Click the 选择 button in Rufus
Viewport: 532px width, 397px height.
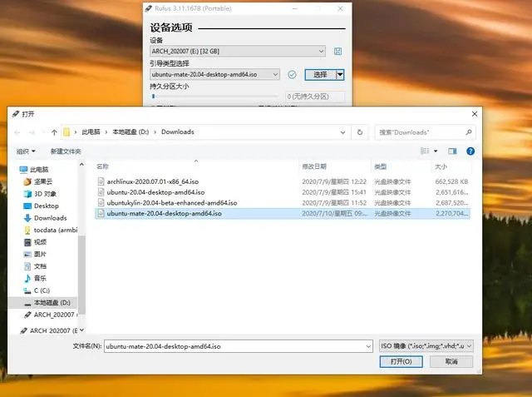pos(320,74)
